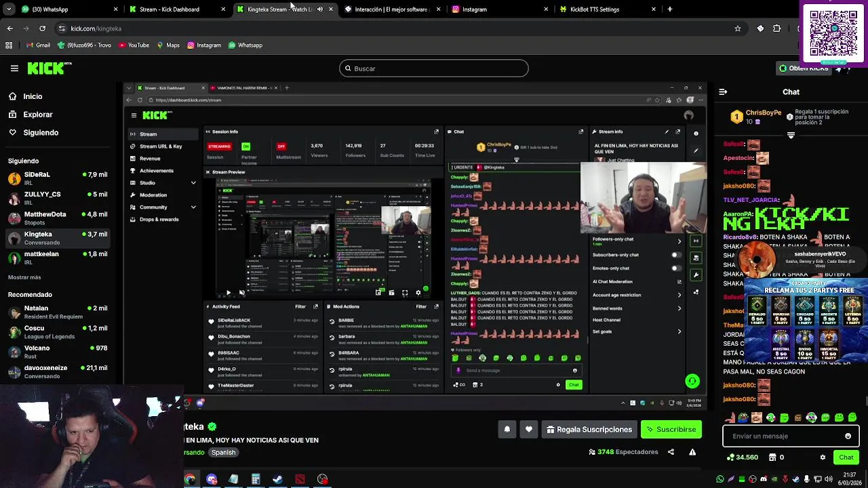Mute the Kingteka Stream browser tab audio
The height and width of the screenshot is (488, 868).
pyautogui.click(x=320, y=9)
